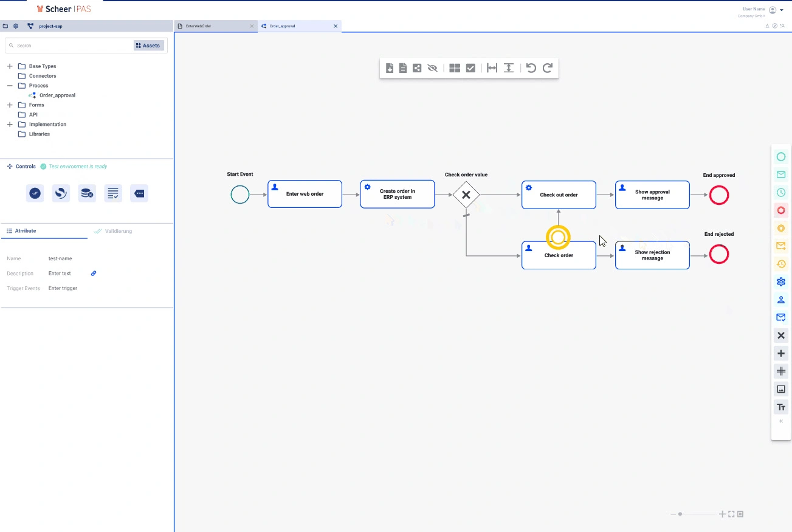The height and width of the screenshot is (532, 792).
Task: Switch to the EnterWebOrder tab
Action: 215,26
